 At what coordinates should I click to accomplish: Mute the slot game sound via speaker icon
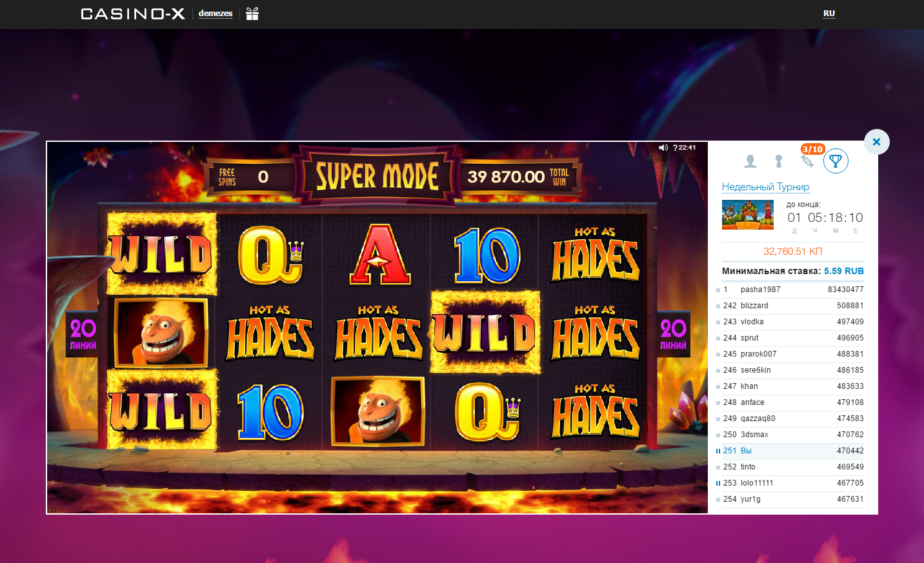point(663,147)
